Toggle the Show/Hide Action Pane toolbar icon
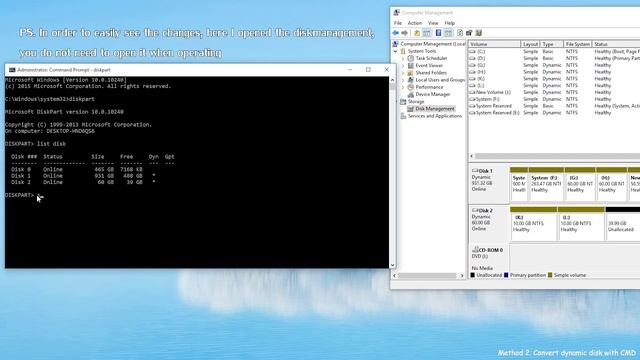The image size is (640, 360). [448, 33]
